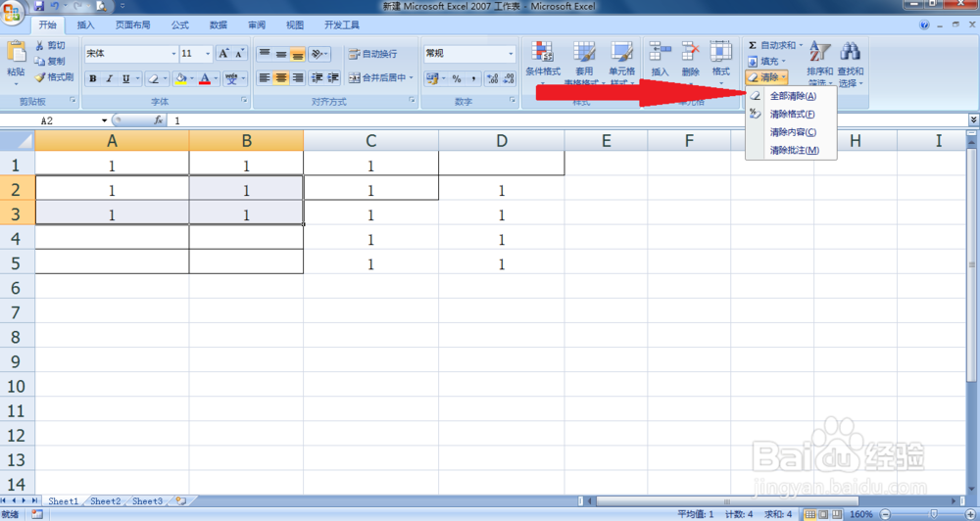Screen dimensions: 980x521
Task: Click the increase indent icon
Action: click(x=334, y=78)
